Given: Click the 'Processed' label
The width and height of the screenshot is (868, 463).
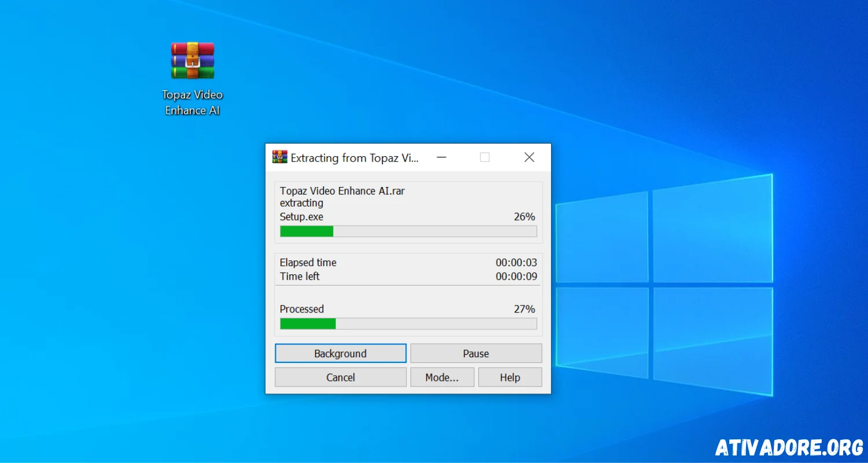Looking at the screenshot, I should 302,309.
